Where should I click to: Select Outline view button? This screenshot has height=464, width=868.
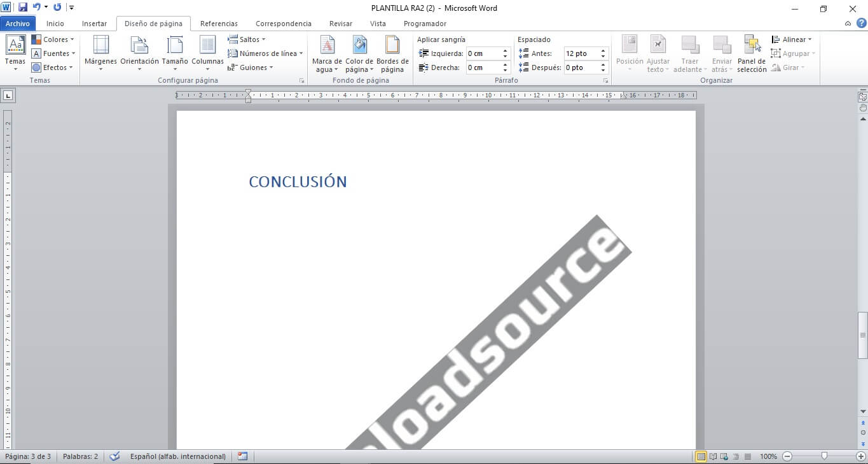(x=736, y=456)
